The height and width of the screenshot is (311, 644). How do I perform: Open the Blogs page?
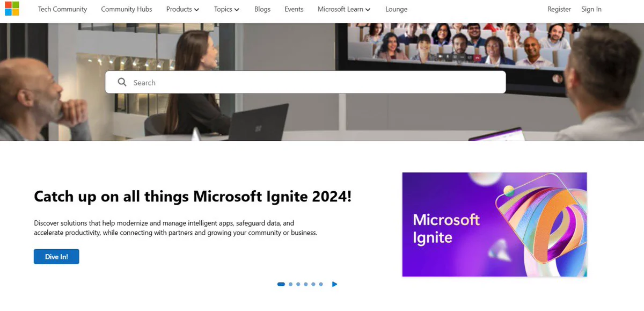click(x=262, y=9)
